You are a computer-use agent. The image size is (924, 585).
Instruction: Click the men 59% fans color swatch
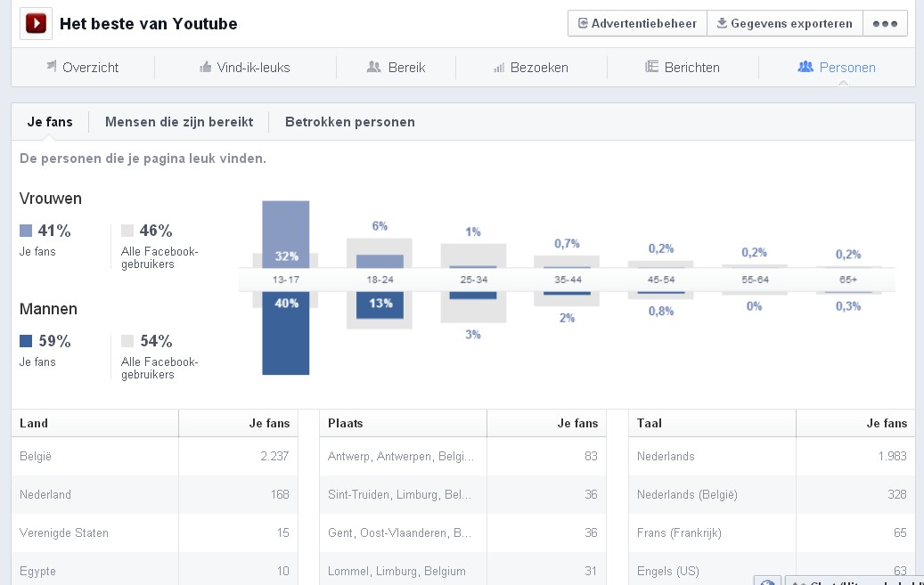click(26, 340)
